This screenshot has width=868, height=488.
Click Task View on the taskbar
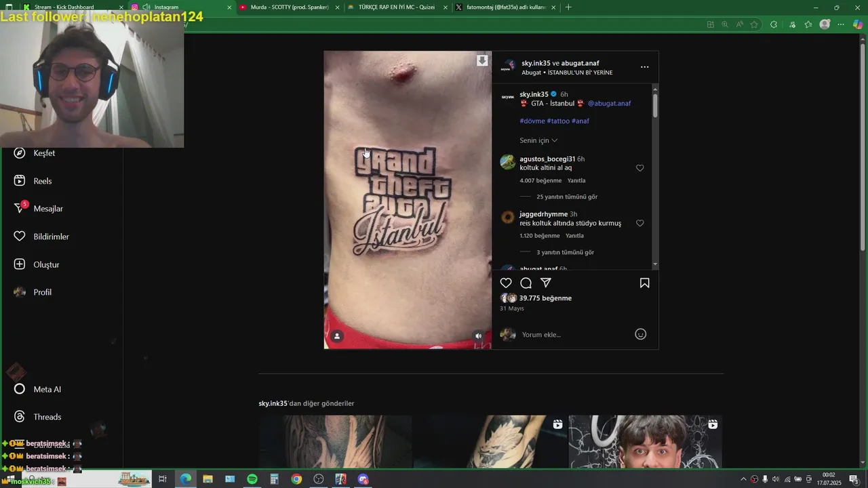pos(163,479)
